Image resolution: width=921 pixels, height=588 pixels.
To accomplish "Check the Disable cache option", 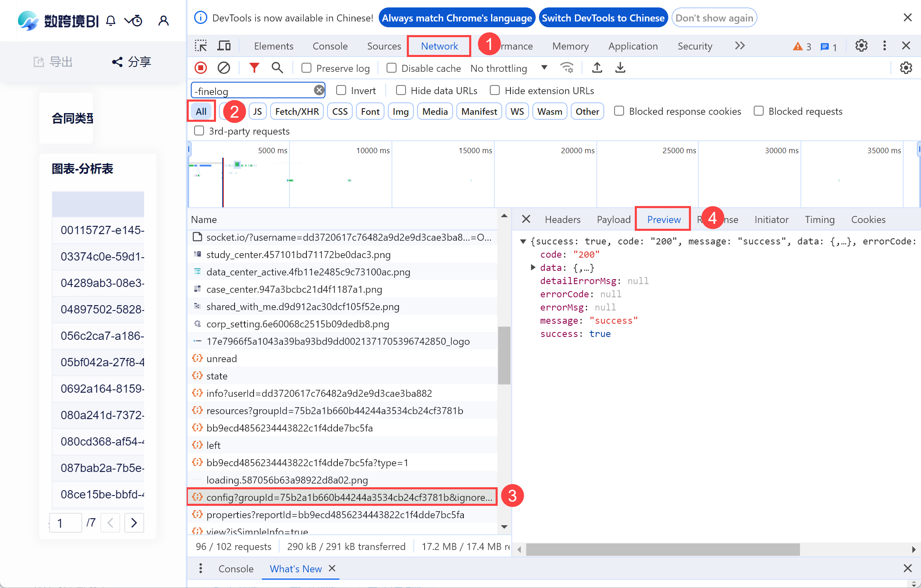I will pos(392,68).
